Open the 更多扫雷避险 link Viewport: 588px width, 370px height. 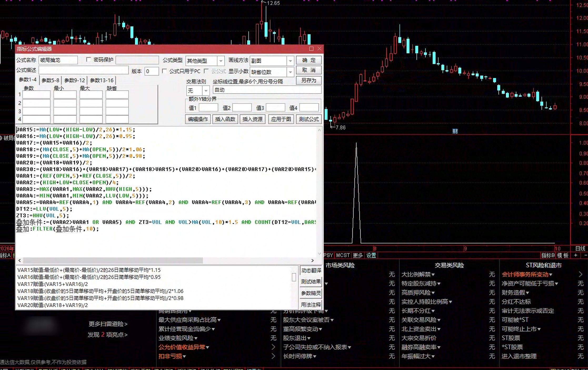click(x=108, y=324)
